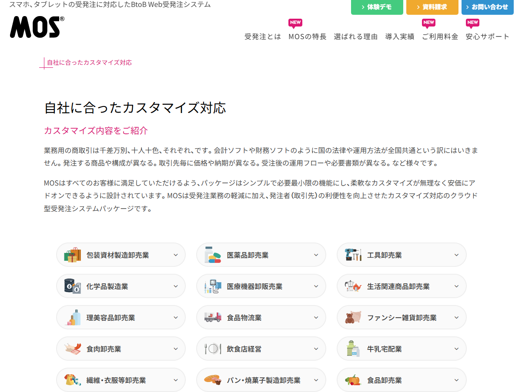Click the teddy bear icon for ファンシー雑貨卸売業
This screenshot has width=532, height=392.
pyautogui.click(x=353, y=318)
